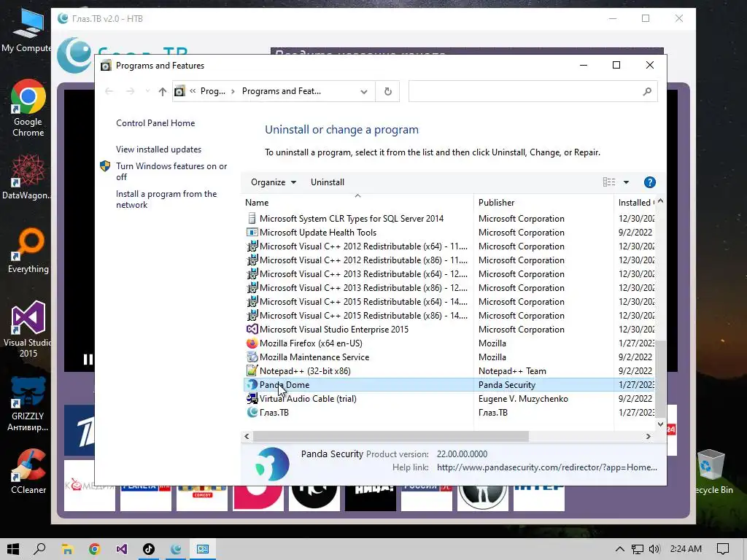Open network status tray icon
The height and width of the screenshot is (560, 747).
[637, 549]
